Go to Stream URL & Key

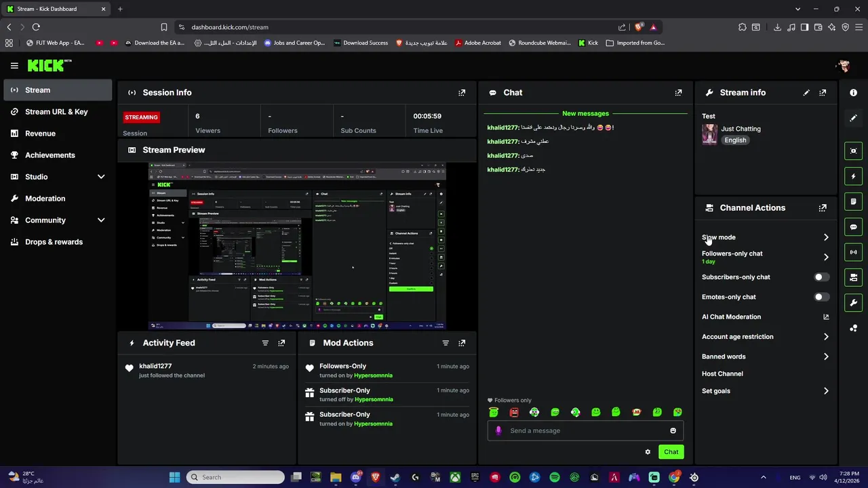[58, 112]
